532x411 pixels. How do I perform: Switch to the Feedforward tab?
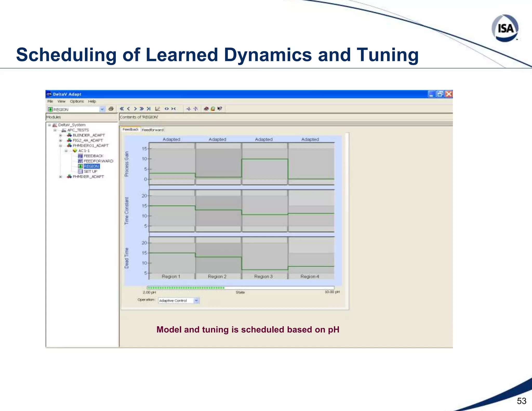coord(153,130)
